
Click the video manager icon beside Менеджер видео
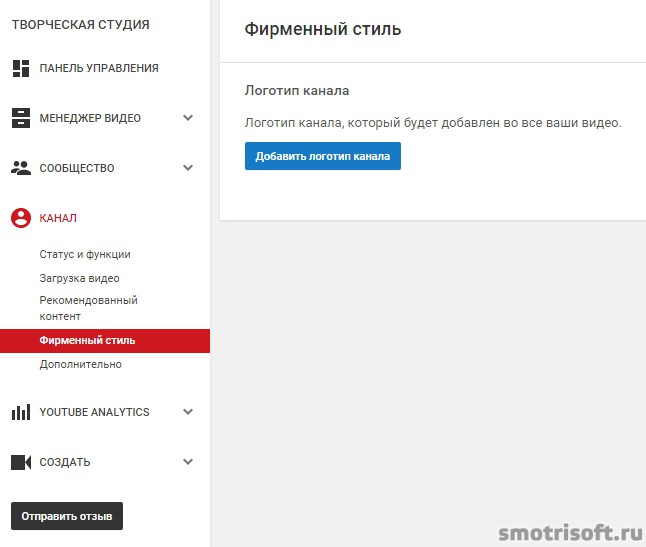(21, 118)
